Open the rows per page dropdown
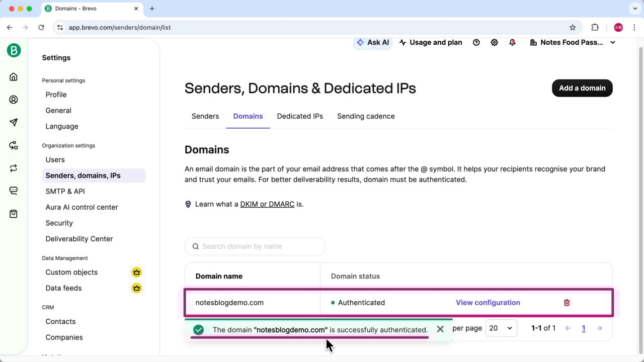The width and height of the screenshot is (644, 362). 501,328
